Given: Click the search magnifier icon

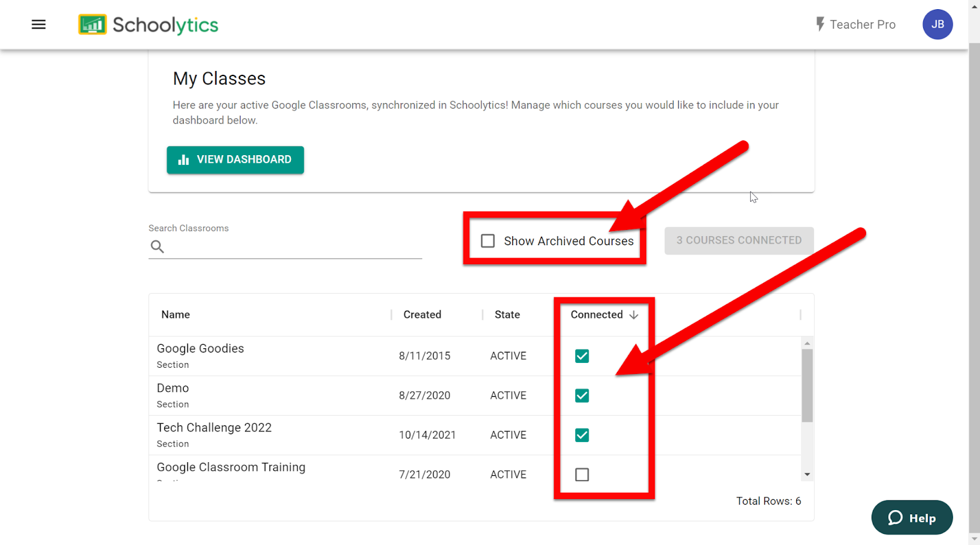Looking at the screenshot, I should point(157,246).
